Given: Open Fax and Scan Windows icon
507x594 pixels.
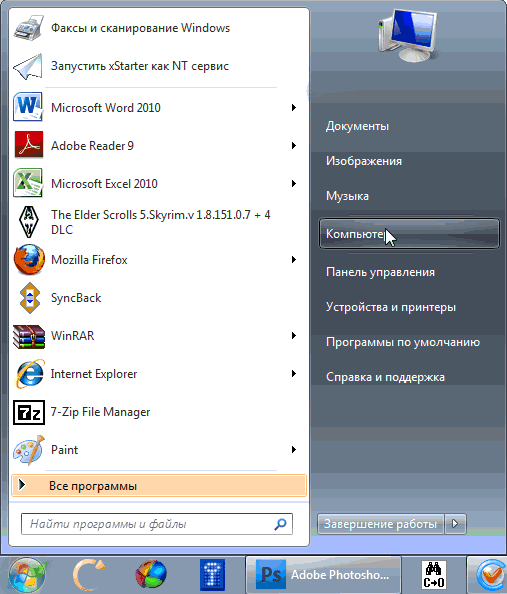Looking at the screenshot, I should 28,28.
